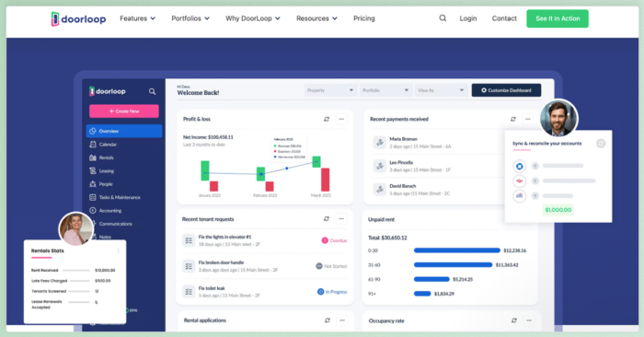The height and width of the screenshot is (337, 644).
Task: Click the Net Income $100,458.11 text
Action: click(x=208, y=137)
